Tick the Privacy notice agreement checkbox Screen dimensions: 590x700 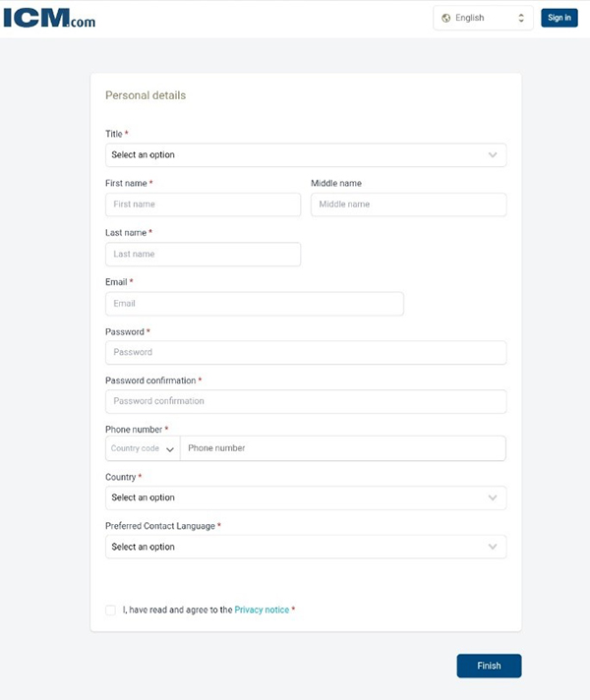[111, 611]
